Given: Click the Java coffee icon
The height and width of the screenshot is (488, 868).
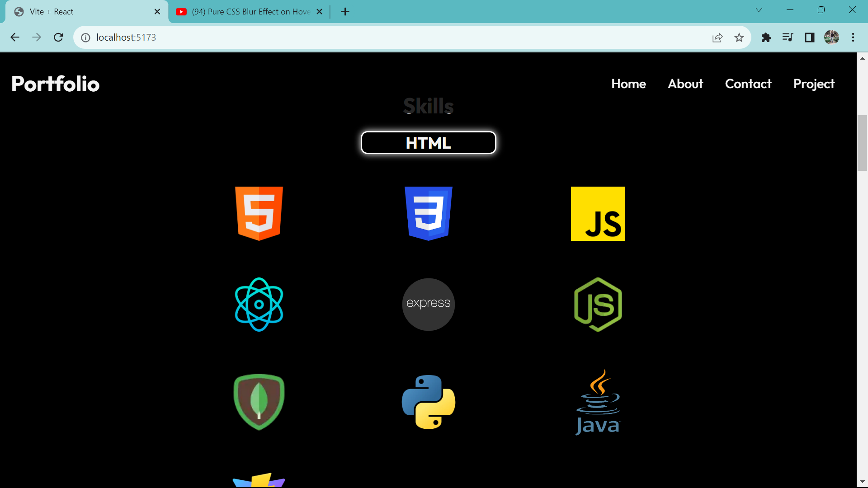Looking at the screenshot, I should [x=598, y=401].
